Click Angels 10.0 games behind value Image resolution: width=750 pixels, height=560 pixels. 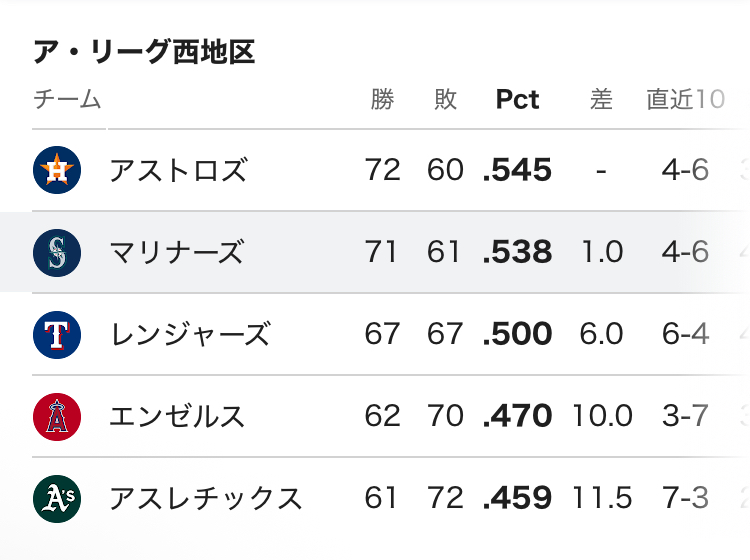point(602,416)
